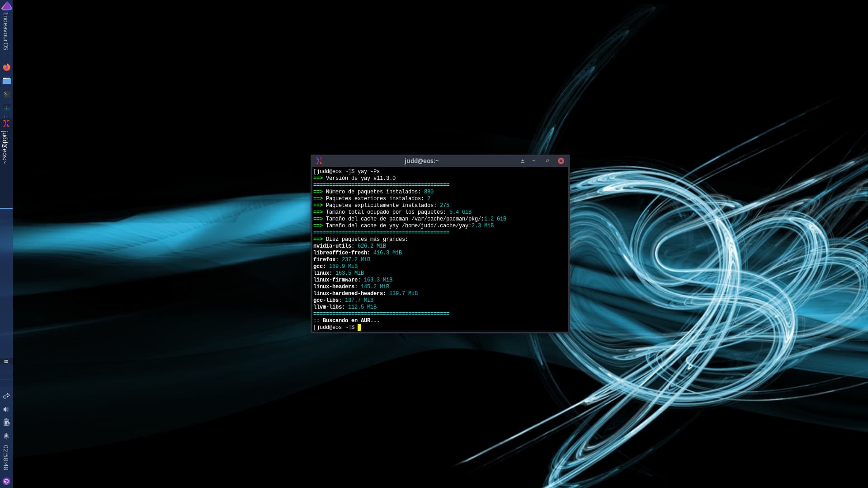
Task: Minimize the judd@eos terminal window
Action: tap(534, 161)
